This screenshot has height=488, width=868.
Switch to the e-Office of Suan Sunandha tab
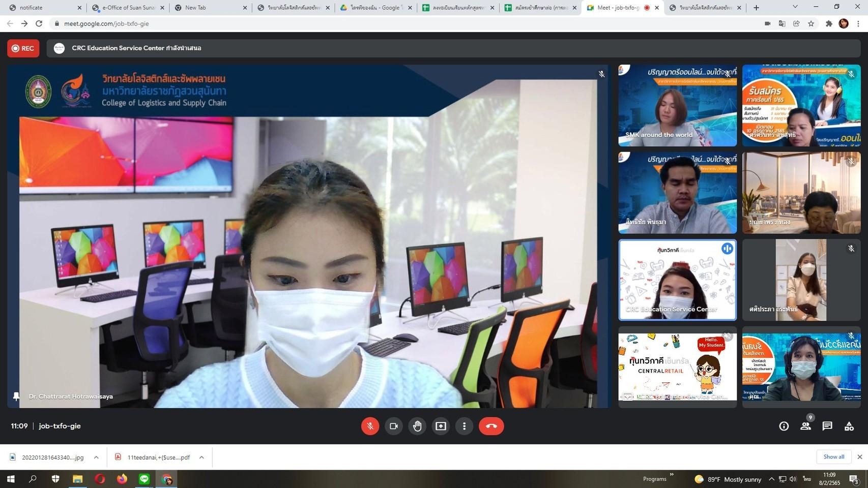[x=128, y=8]
